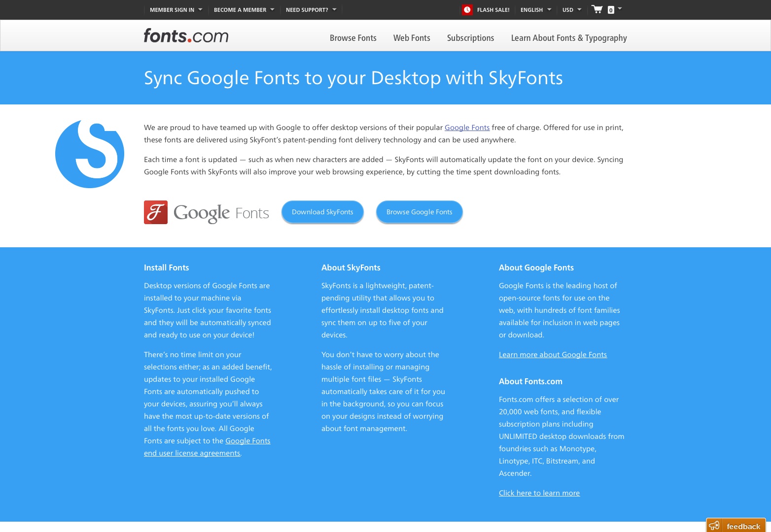Click the Sync Google Fonts page title
The height and width of the screenshot is (532, 771).
pyautogui.click(x=353, y=78)
